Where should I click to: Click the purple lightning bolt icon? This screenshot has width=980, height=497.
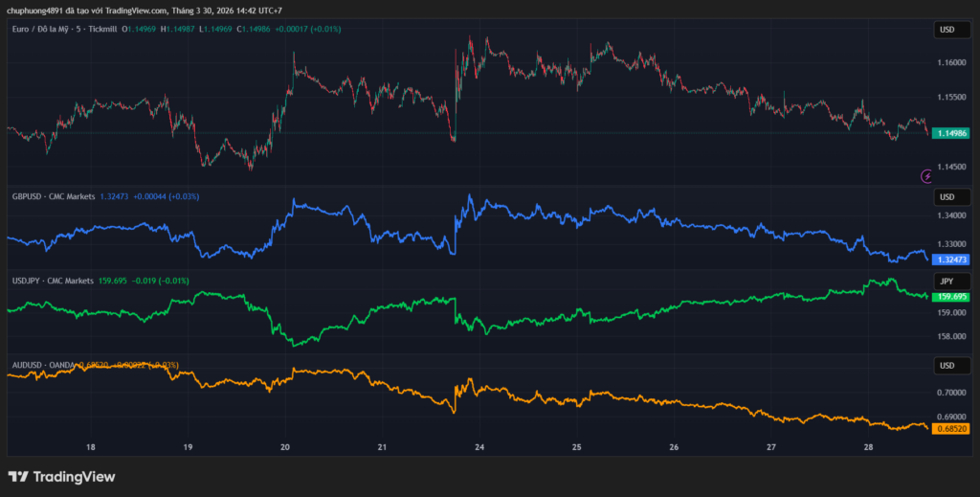click(x=926, y=175)
